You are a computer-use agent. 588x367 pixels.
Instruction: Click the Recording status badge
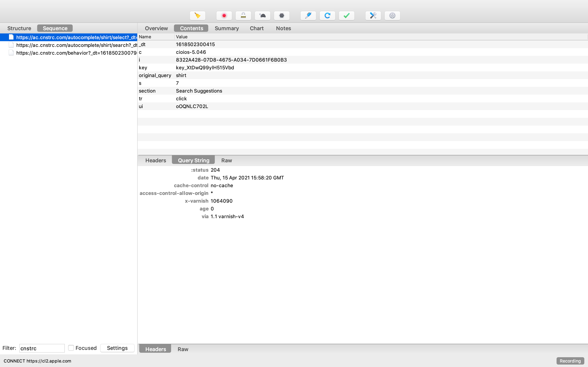coord(570,361)
